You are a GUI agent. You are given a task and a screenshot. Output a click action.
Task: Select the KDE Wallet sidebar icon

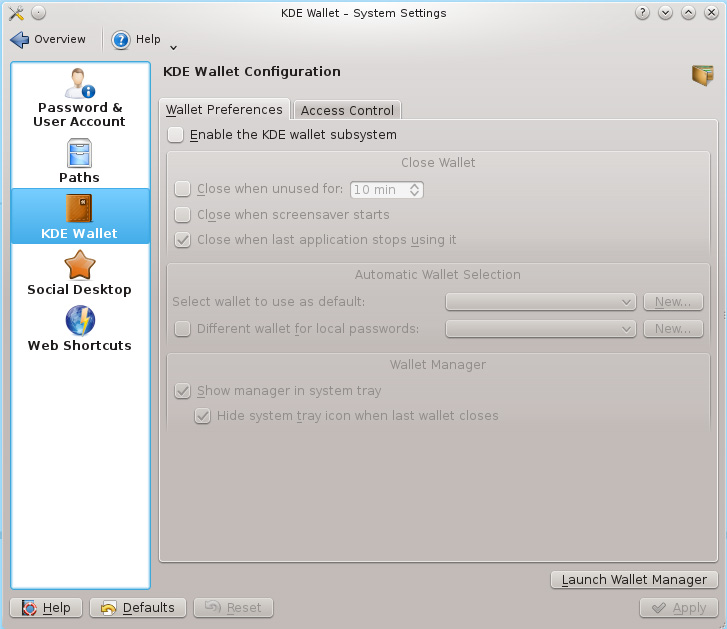click(x=79, y=208)
